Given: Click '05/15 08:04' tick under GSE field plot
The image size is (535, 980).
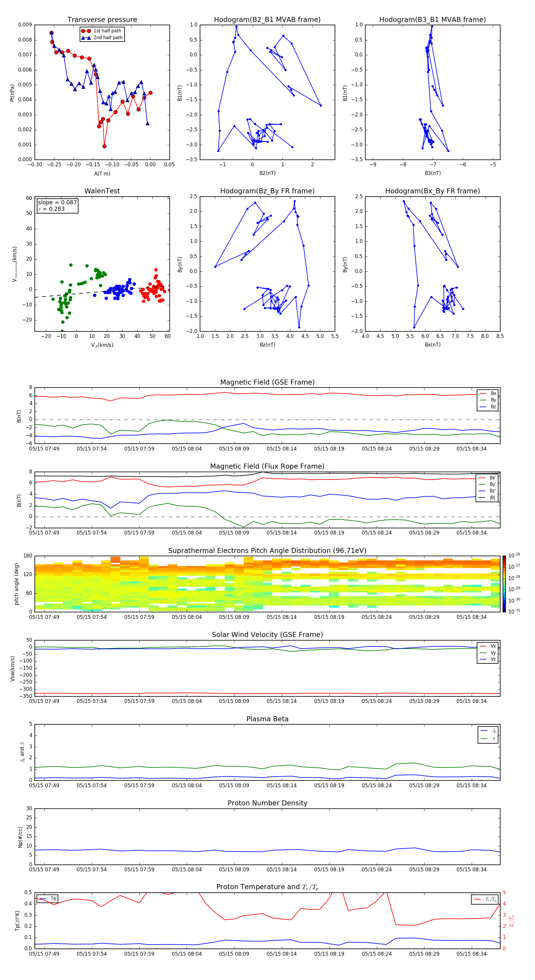Looking at the screenshot, I should (x=187, y=449).
